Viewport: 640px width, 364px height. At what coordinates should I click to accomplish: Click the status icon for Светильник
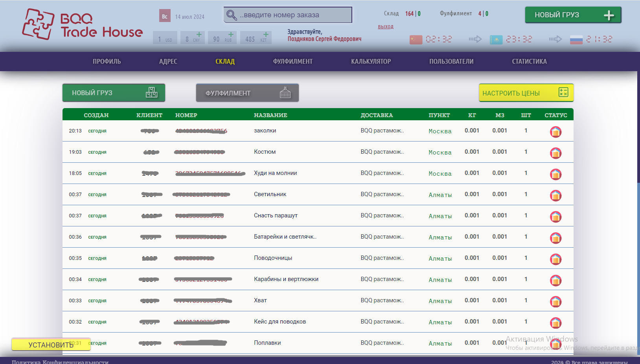(x=555, y=195)
